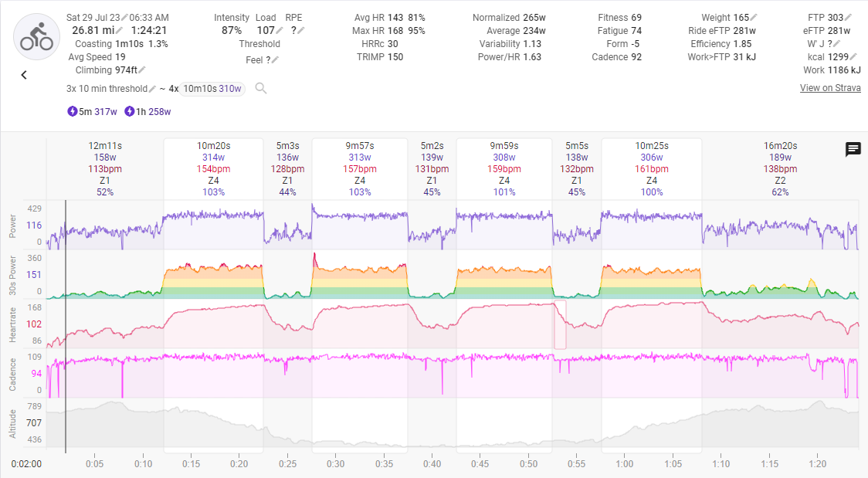The image size is (868, 478).
Task: Click the Altitude chart axis label
Action: (x=12, y=424)
